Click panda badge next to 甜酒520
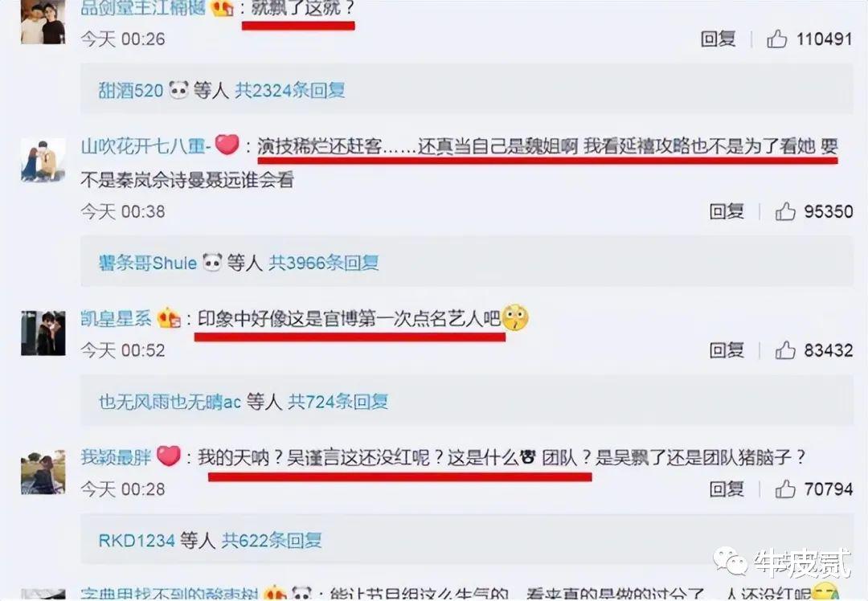 178,90
